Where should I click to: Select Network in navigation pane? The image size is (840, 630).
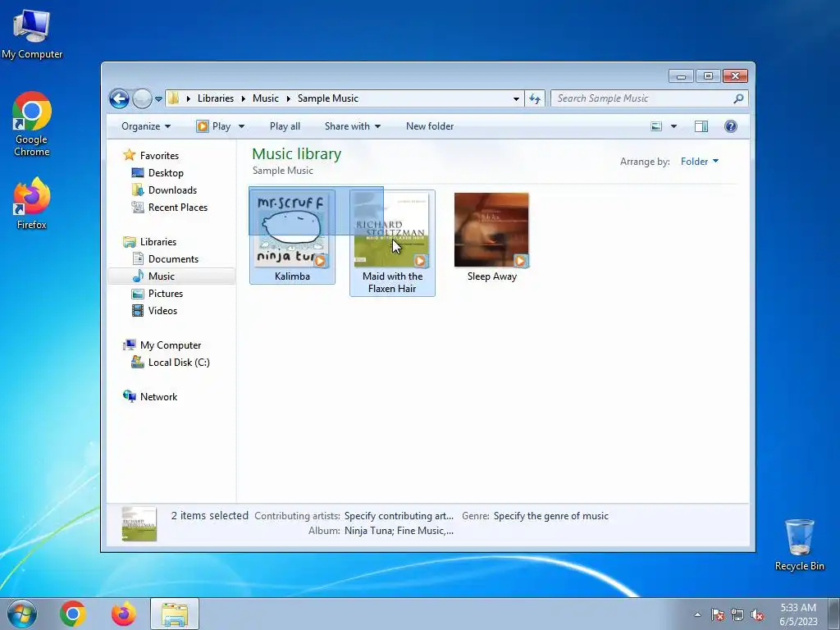[158, 397]
